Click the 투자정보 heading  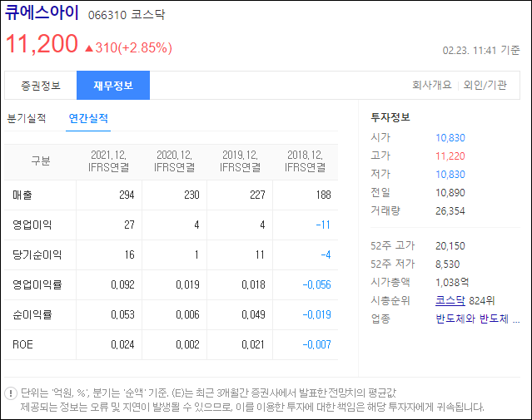(x=390, y=117)
